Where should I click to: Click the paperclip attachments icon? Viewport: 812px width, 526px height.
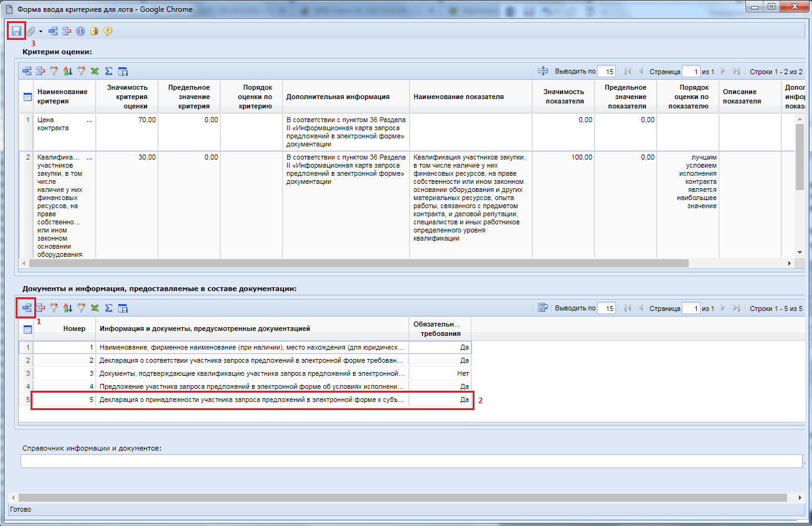coord(31,31)
